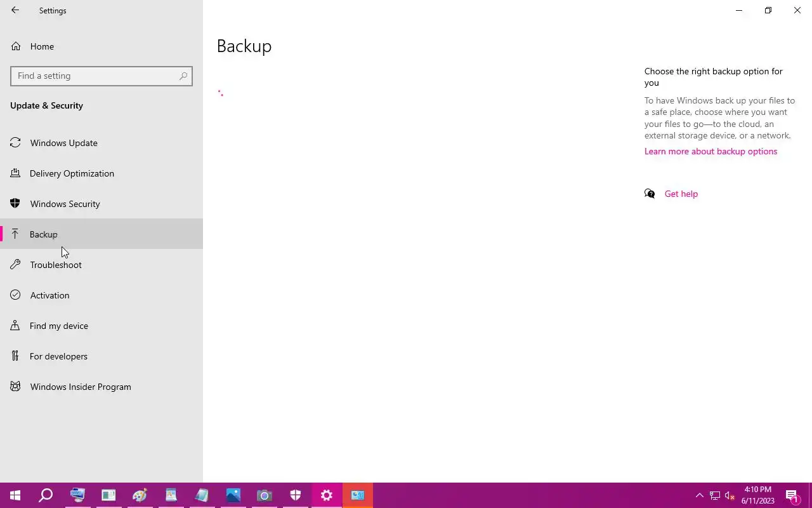Click the Choose the right backup option text
Viewport: 812px width, 508px height.
[714, 77]
